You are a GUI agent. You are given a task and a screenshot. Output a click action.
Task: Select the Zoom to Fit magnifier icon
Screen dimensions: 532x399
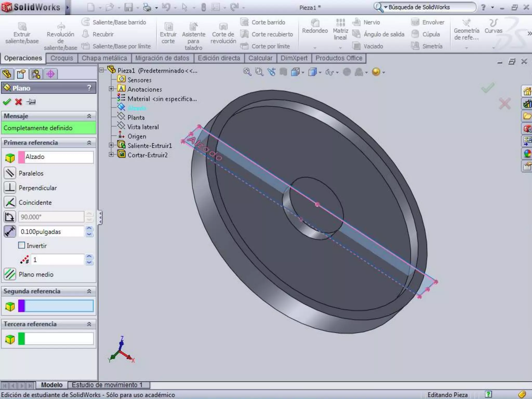247,72
